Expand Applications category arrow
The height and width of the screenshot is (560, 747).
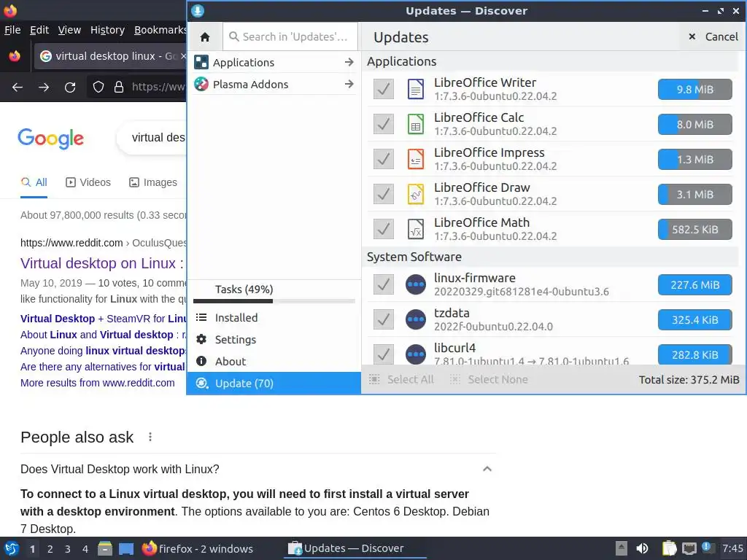tap(349, 62)
